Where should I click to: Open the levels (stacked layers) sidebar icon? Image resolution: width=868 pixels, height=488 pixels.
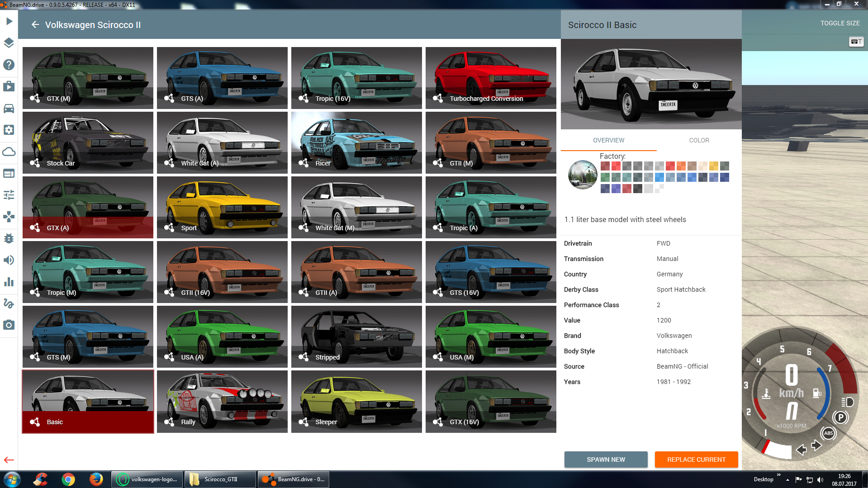[x=9, y=43]
